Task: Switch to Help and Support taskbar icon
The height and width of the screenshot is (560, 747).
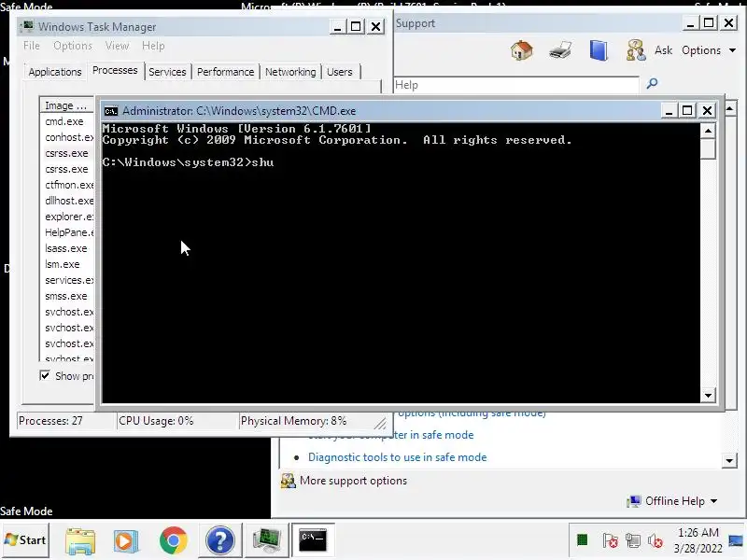Action: pyautogui.click(x=219, y=540)
